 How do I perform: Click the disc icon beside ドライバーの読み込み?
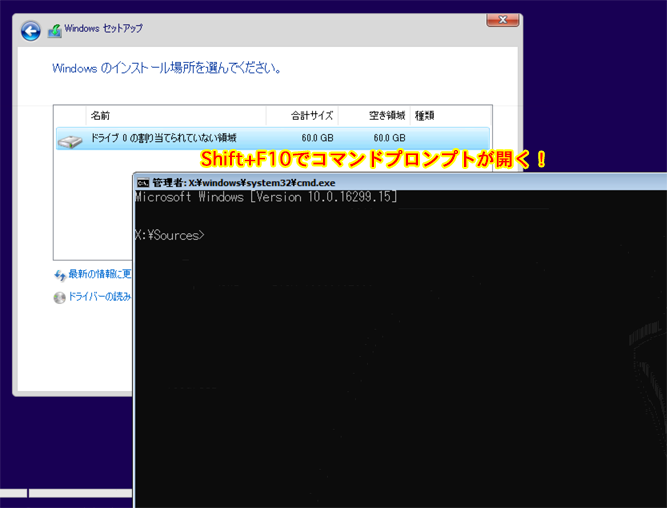60,297
